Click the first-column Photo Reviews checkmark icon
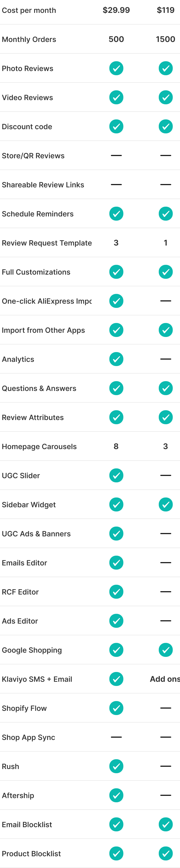180x868 pixels. (x=116, y=69)
